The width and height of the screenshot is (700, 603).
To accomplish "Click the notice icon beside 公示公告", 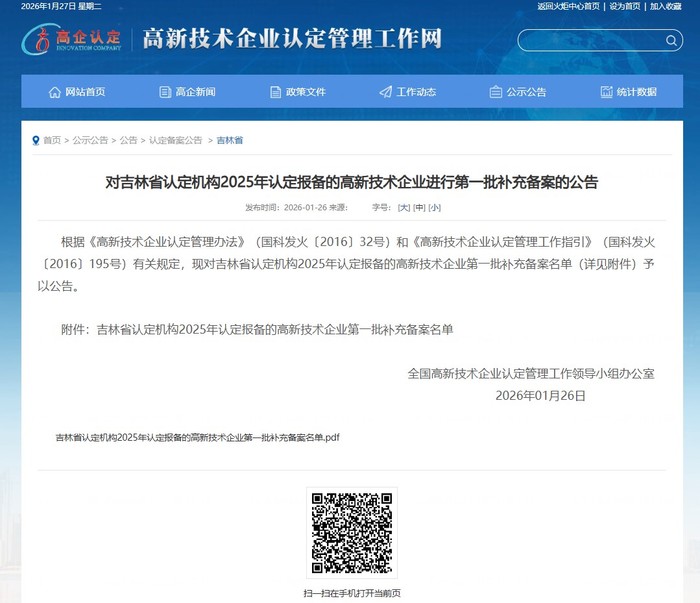I will 496,92.
